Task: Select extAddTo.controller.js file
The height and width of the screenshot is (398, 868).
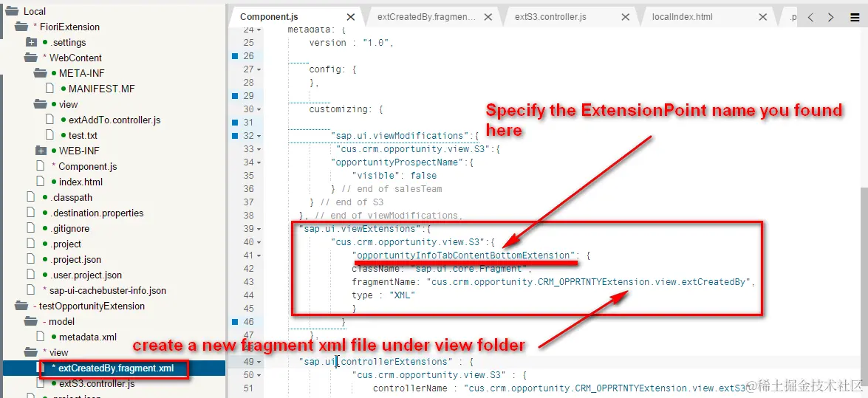Action: pos(115,120)
